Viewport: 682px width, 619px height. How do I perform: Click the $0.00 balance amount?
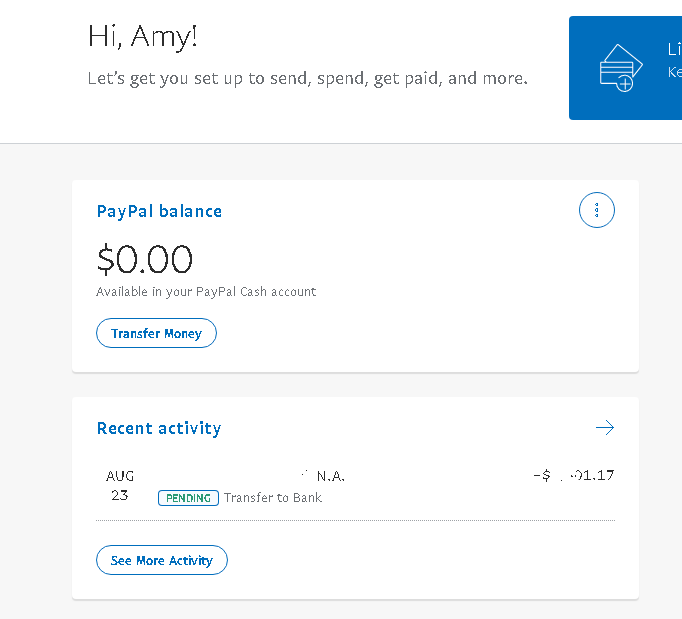[x=144, y=260]
